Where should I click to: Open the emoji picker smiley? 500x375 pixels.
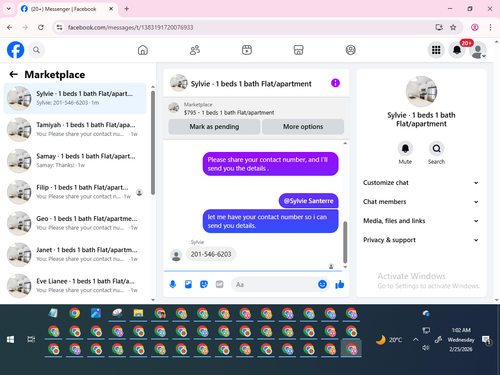tap(322, 284)
